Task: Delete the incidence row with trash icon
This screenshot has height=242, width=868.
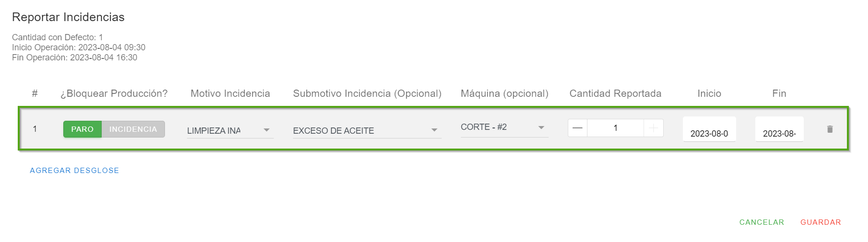Action: pyautogui.click(x=830, y=129)
